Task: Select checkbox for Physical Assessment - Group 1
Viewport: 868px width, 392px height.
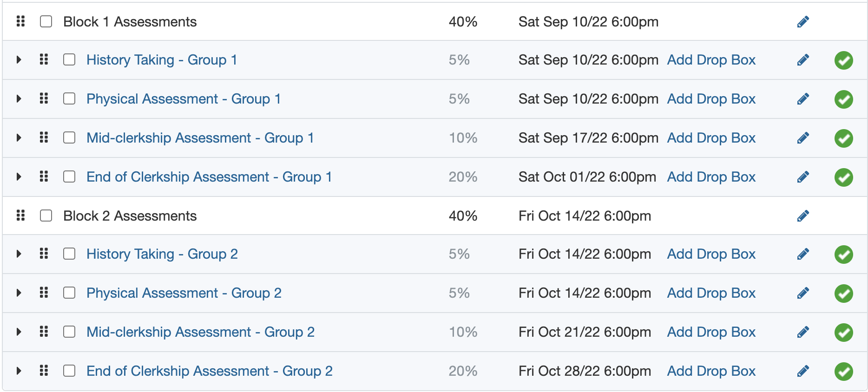Action: tap(69, 99)
